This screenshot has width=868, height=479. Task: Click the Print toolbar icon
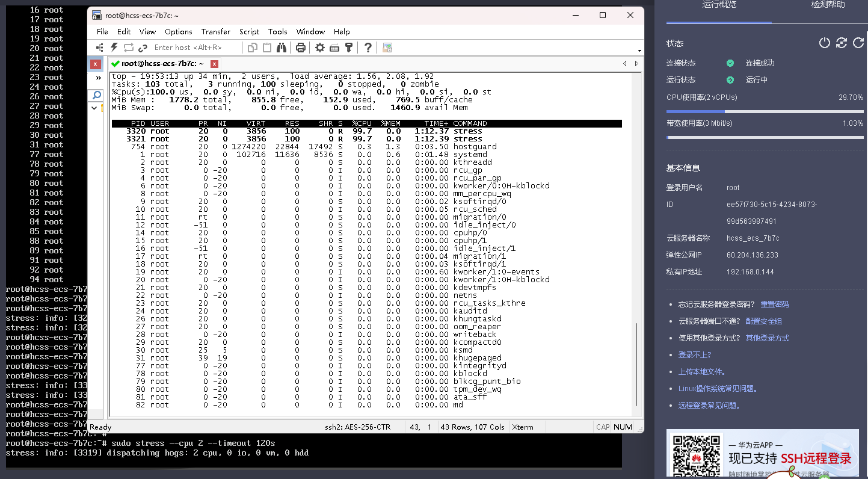click(301, 48)
